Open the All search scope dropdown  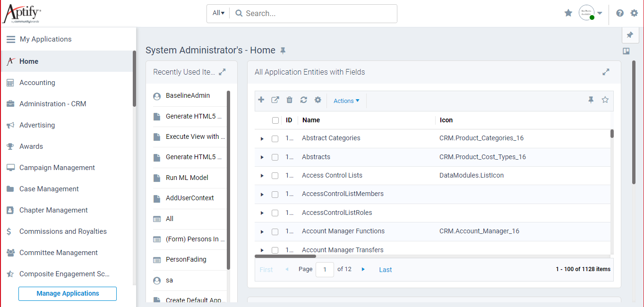click(218, 13)
